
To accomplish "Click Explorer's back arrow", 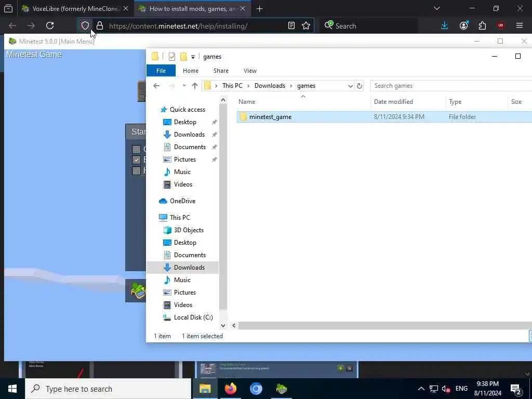I will [156, 86].
